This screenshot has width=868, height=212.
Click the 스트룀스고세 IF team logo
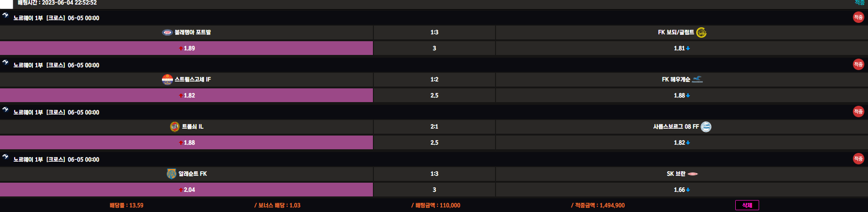click(x=167, y=80)
